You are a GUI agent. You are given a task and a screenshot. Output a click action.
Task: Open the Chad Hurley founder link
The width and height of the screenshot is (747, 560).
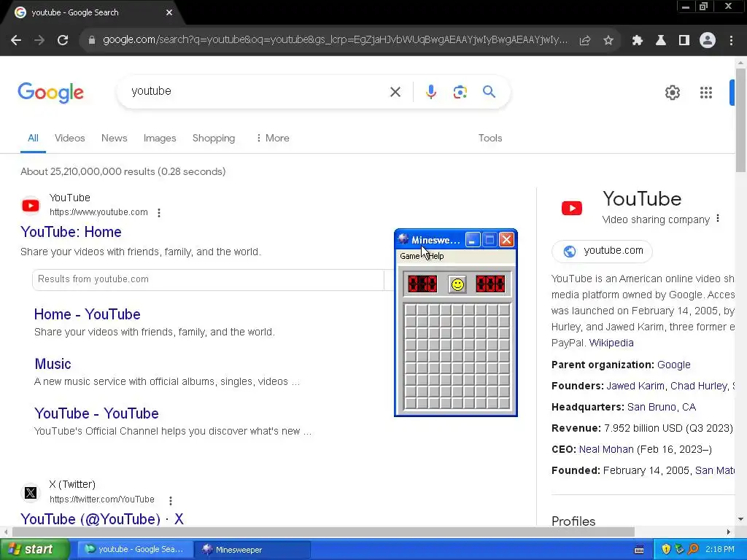coord(699,386)
